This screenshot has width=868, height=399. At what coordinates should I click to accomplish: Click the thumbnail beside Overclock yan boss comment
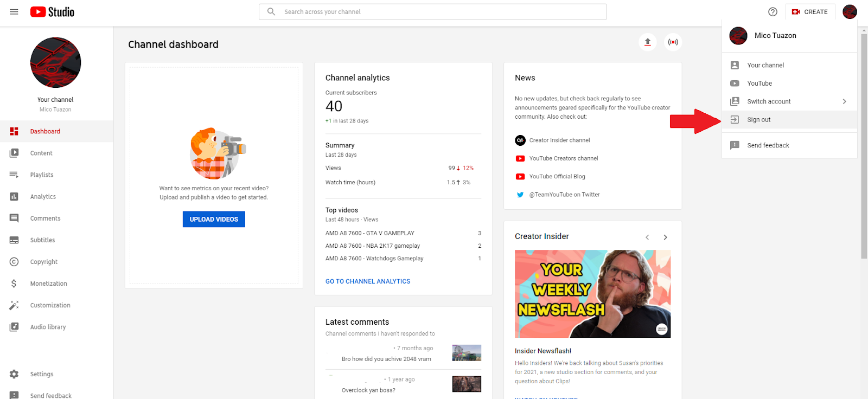pos(467,384)
